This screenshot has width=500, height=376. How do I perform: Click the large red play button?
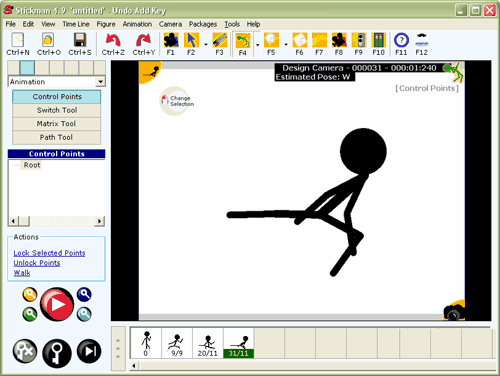(x=57, y=304)
